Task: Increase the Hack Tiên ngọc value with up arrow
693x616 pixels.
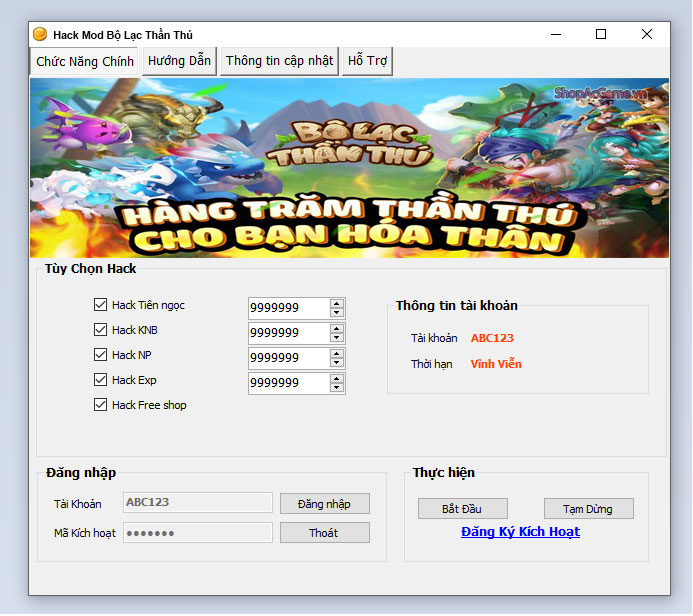Action: point(337,304)
